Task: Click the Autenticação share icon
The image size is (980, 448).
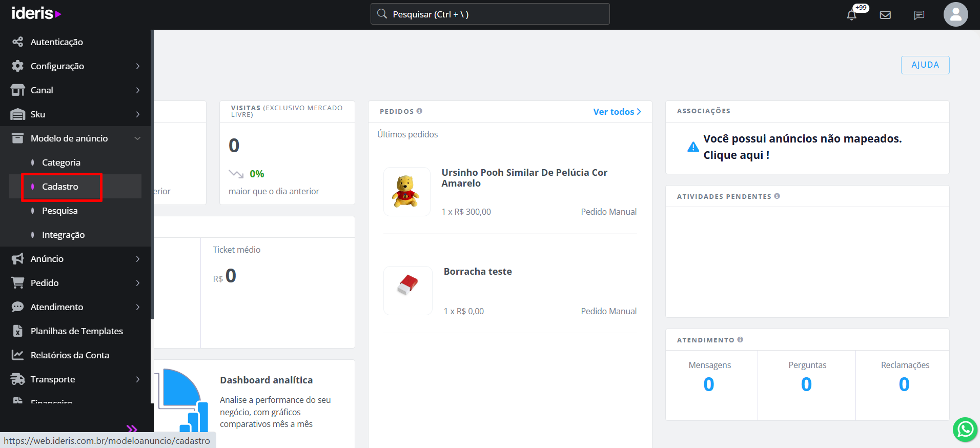Action: [x=18, y=42]
